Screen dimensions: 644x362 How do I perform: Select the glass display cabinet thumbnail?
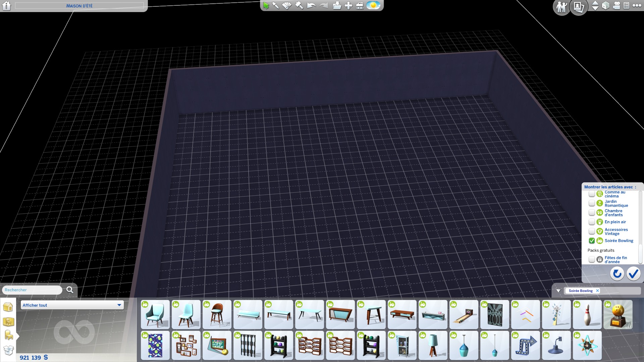402,345
